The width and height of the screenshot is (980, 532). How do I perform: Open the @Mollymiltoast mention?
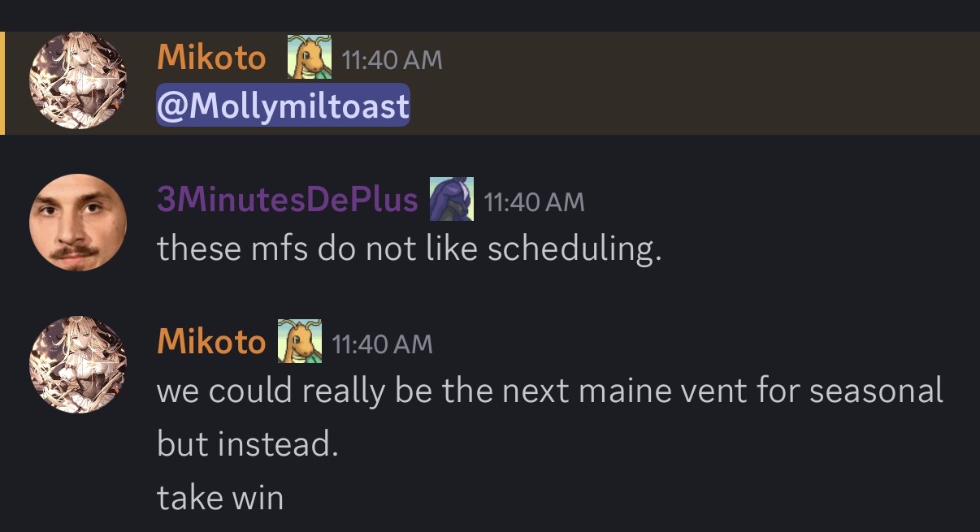point(283,106)
